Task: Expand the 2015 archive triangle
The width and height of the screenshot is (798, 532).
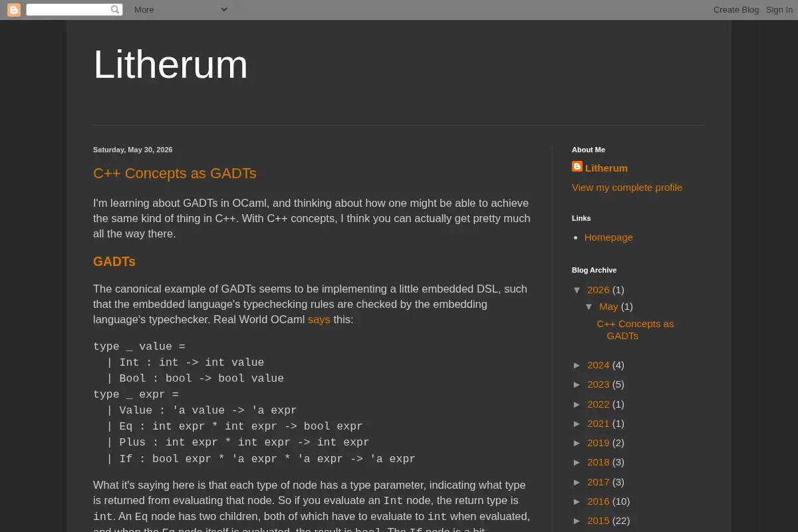Action: point(577,521)
